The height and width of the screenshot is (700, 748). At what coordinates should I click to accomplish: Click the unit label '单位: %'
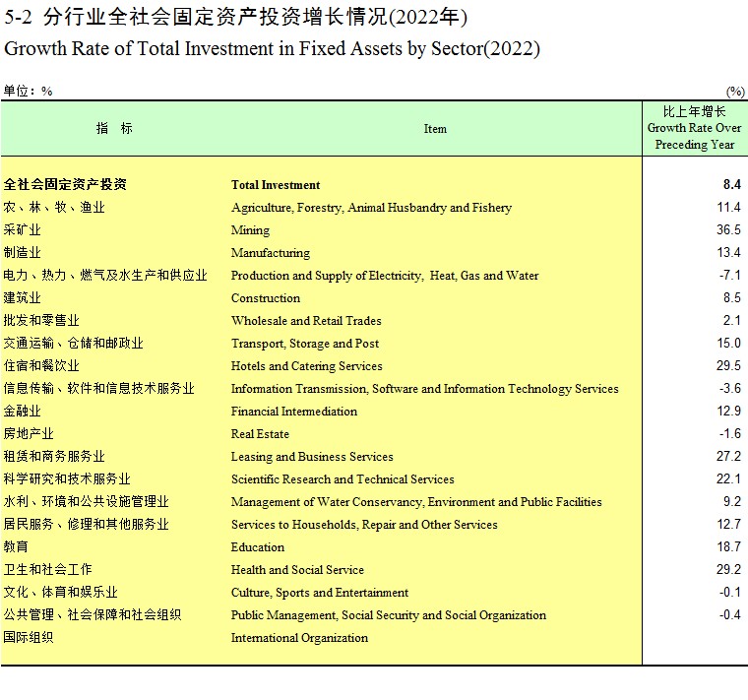tap(28, 91)
